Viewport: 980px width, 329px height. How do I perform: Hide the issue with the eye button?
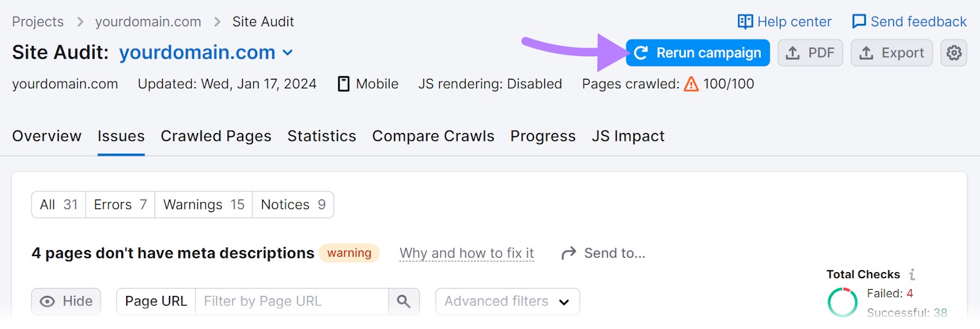pos(66,301)
